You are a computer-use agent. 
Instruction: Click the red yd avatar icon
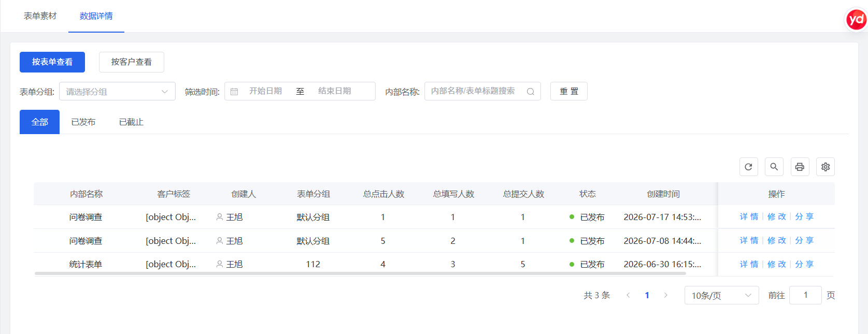[856, 20]
